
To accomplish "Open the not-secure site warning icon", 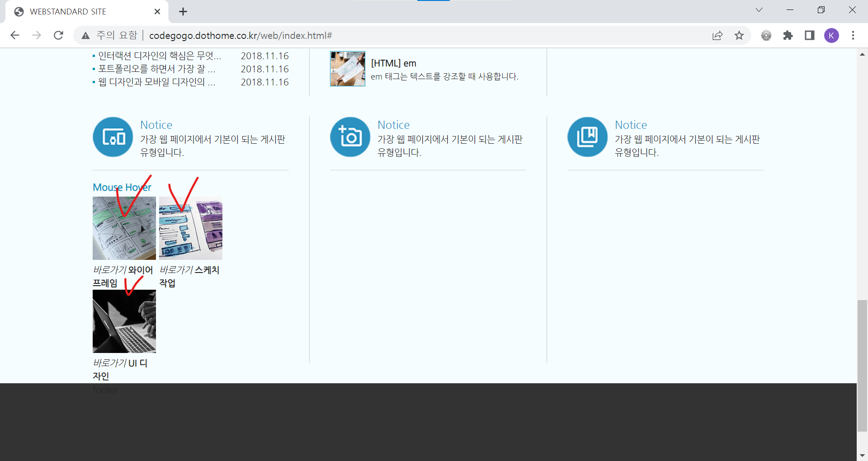I will [x=85, y=35].
